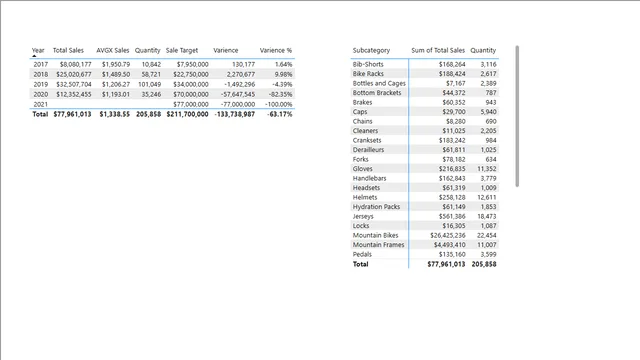Image resolution: width=640 pixels, height=360 pixels.
Task: Click the 11,352 Gloves quantity value
Action: [487, 169]
